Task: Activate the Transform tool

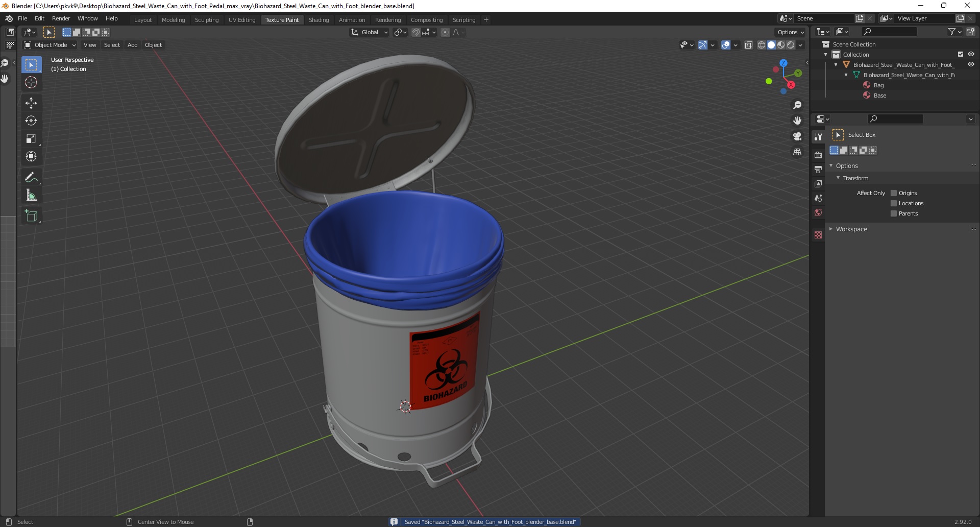Action: 31,157
